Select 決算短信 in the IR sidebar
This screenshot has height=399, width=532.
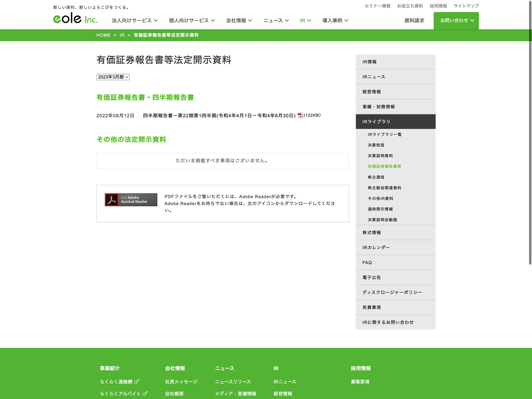376,145
